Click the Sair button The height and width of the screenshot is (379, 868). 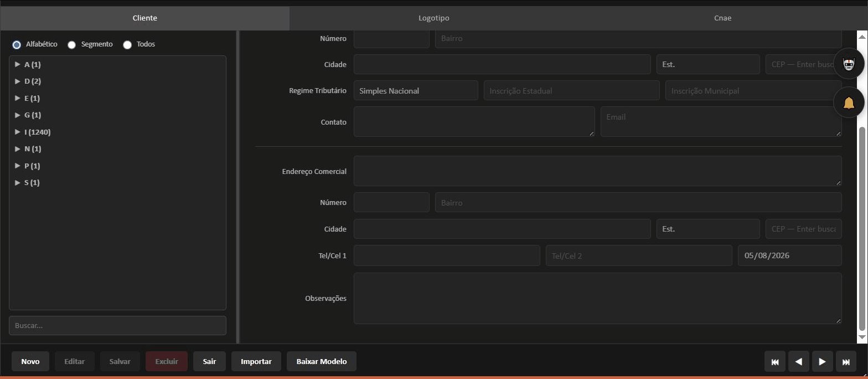pos(209,361)
